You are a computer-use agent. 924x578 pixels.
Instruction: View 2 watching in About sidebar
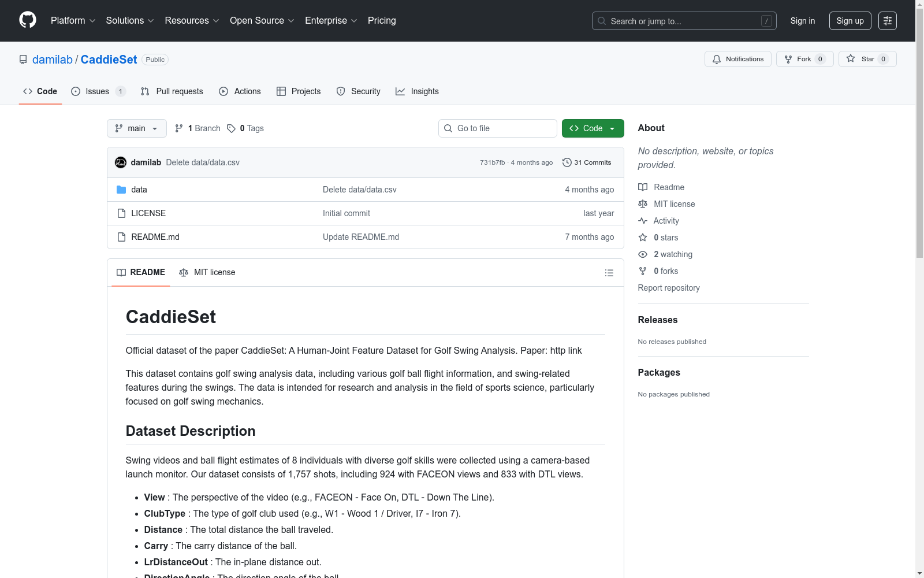coord(665,254)
